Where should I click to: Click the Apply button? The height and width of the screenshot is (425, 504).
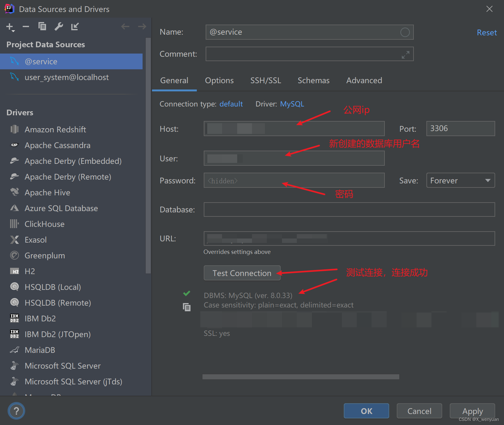click(472, 411)
